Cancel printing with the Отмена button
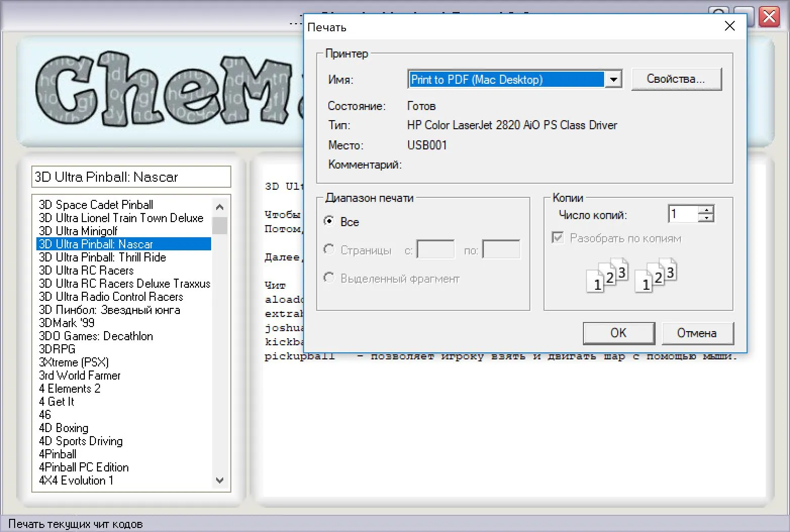 pyautogui.click(x=697, y=333)
